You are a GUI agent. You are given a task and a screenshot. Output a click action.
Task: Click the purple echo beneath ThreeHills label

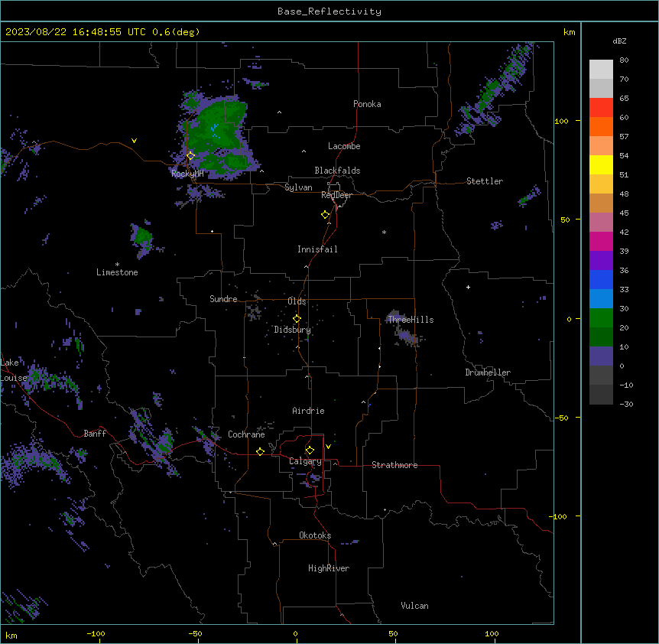pos(406,336)
